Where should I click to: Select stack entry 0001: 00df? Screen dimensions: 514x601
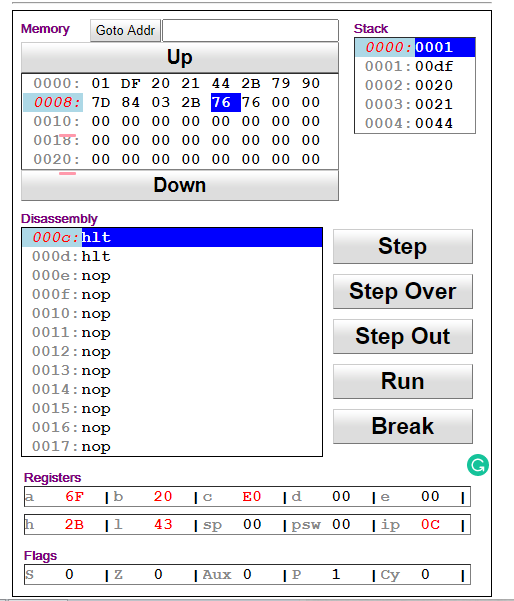[x=415, y=66]
